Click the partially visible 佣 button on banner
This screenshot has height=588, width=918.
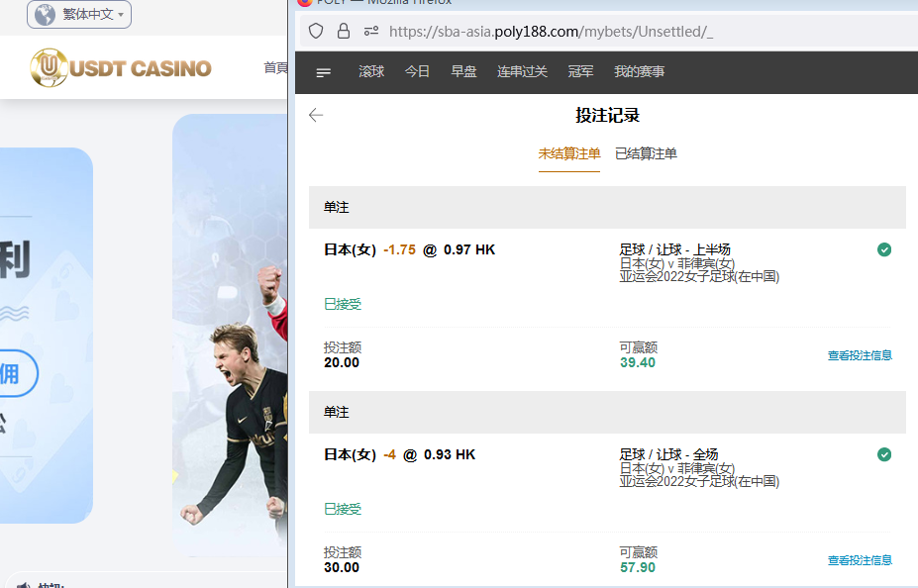click(17, 373)
